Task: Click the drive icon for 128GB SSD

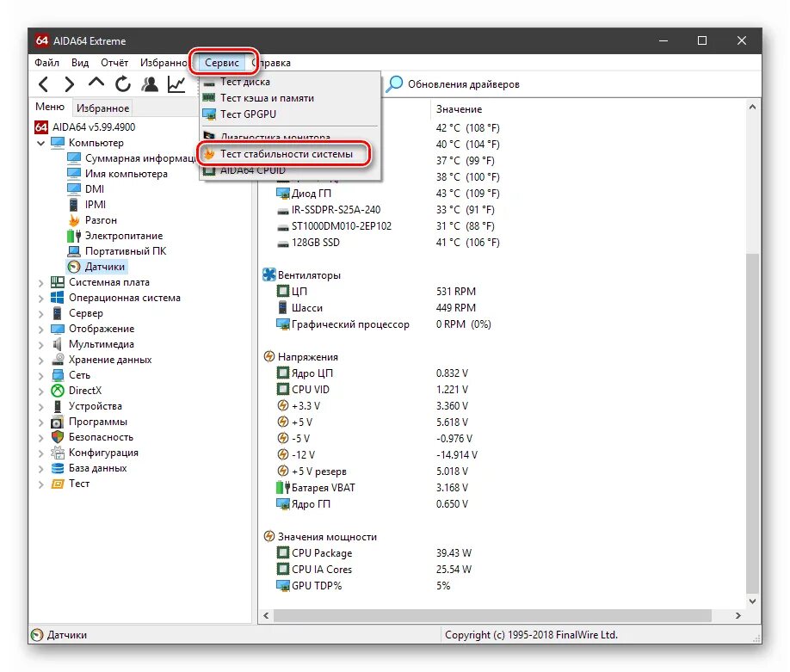Action: pyautogui.click(x=282, y=243)
